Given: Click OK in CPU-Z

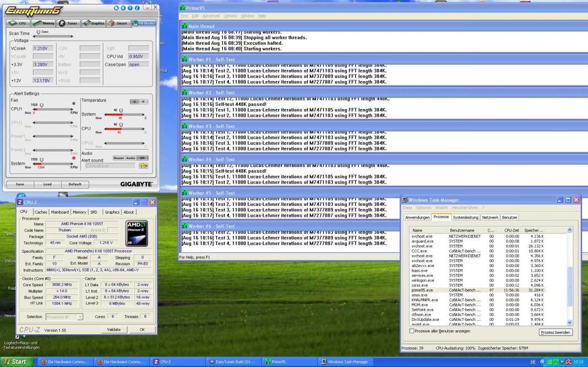Looking at the screenshot, I should coord(142,330).
